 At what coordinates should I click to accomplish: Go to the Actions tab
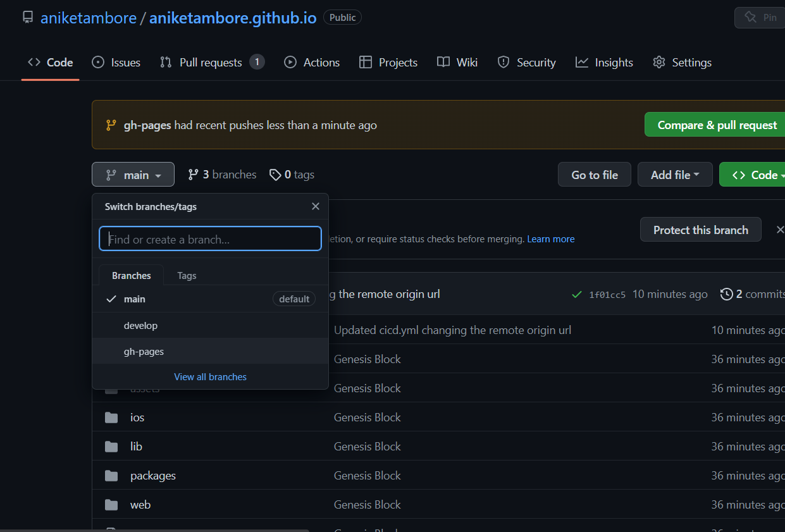tap(312, 62)
